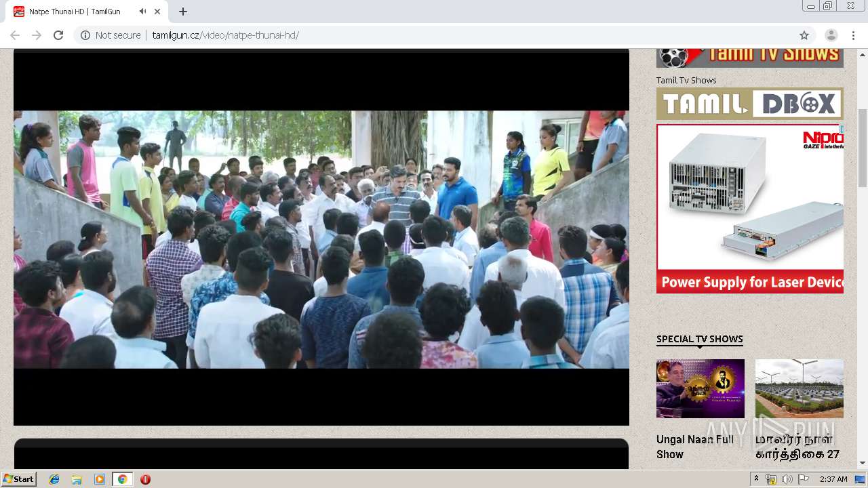
Task: Open the network tray icon
Action: pos(771,479)
